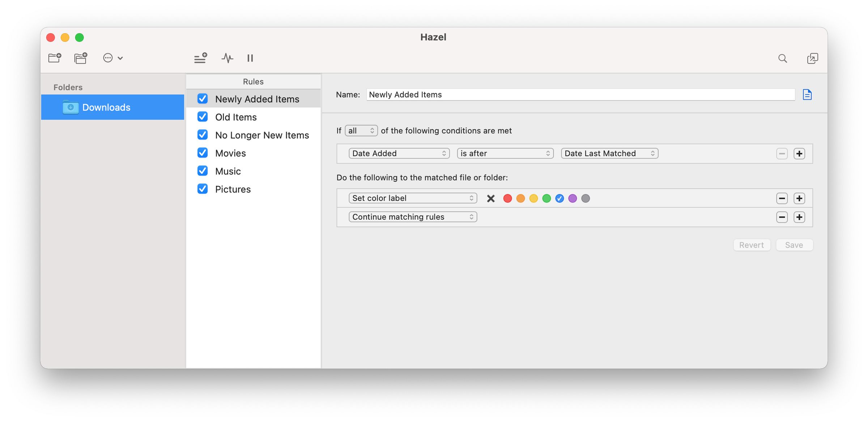Click the rule Name text field
The height and width of the screenshot is (422, 868).
(580, 95)
